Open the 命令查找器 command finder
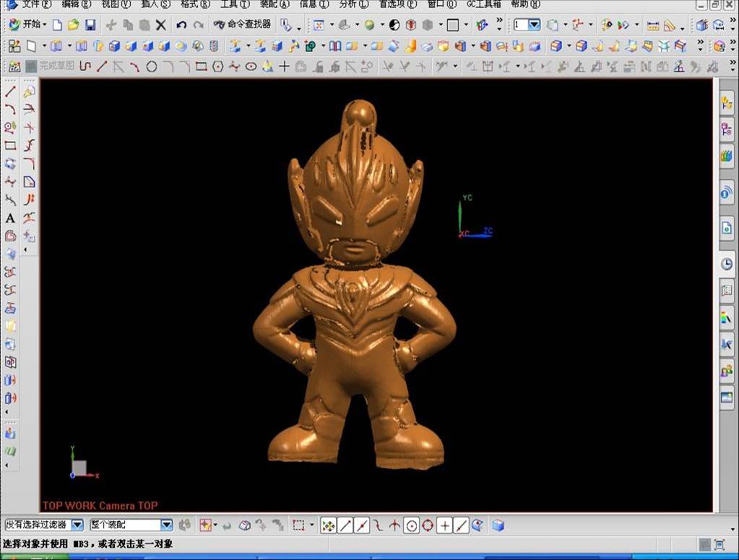739x560 pixels. coord(243,25)
